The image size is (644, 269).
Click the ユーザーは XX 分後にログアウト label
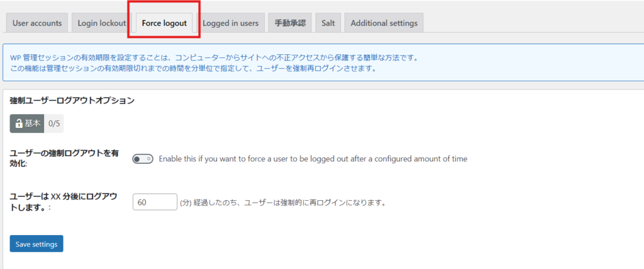63,202
